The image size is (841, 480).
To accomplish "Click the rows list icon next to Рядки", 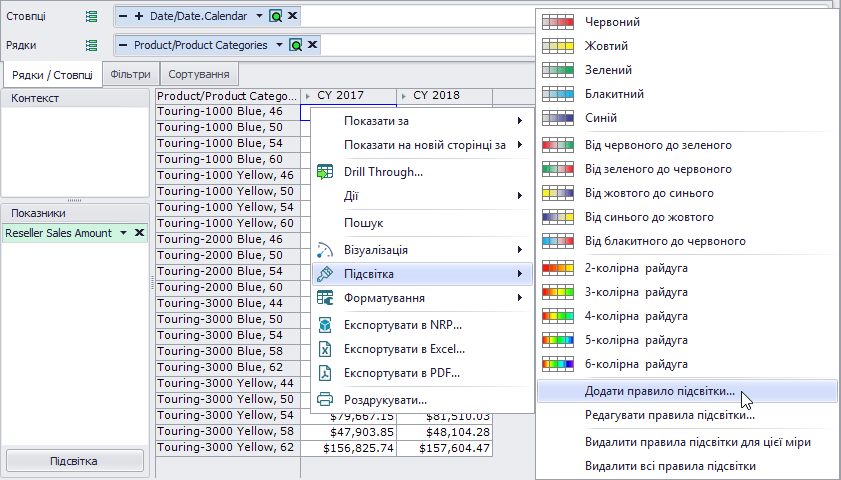I will (x=92, y=46).
